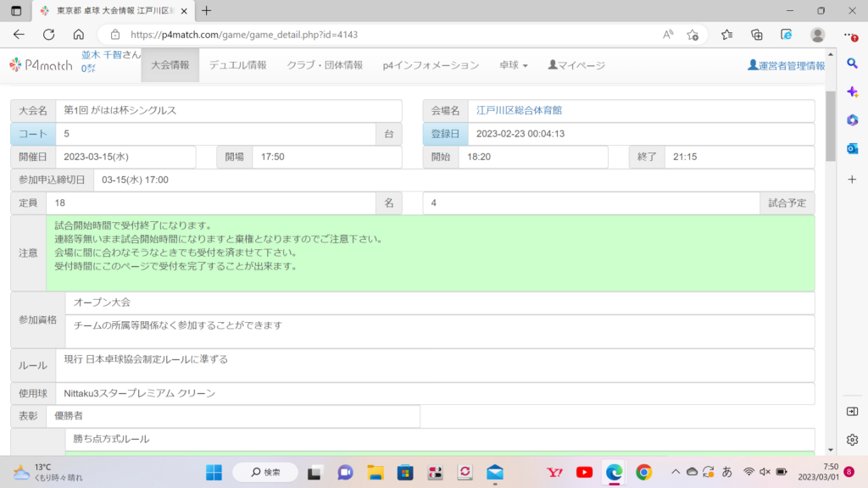Show hidden system tray icons
Image resolution: width=868 pixels, height=488 pixels.
click(675, 472)
